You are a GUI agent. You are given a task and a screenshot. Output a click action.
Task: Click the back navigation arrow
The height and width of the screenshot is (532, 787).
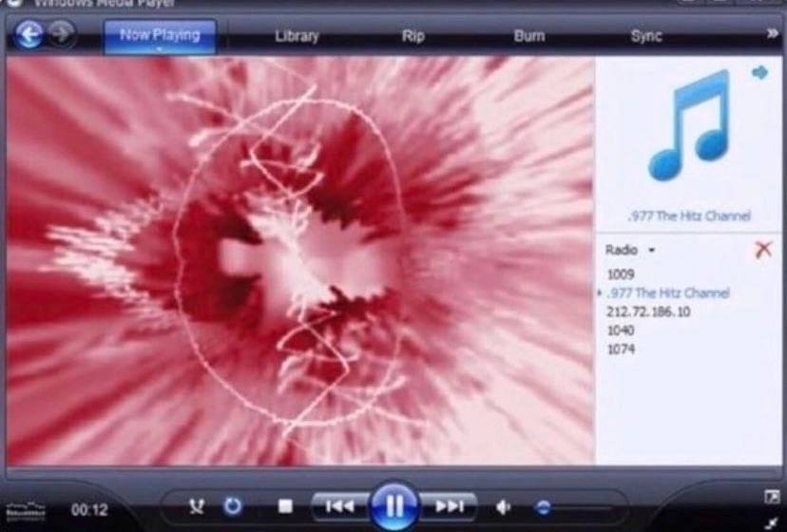[30, 35]
